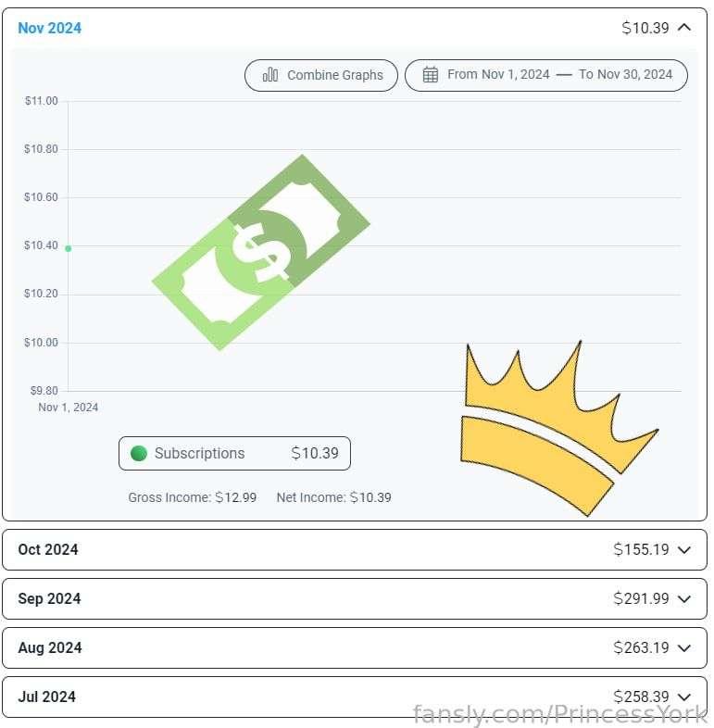Screen dimensions: 714x728
Task: Expand the Aug 2024 chevron
Action: 684,648
